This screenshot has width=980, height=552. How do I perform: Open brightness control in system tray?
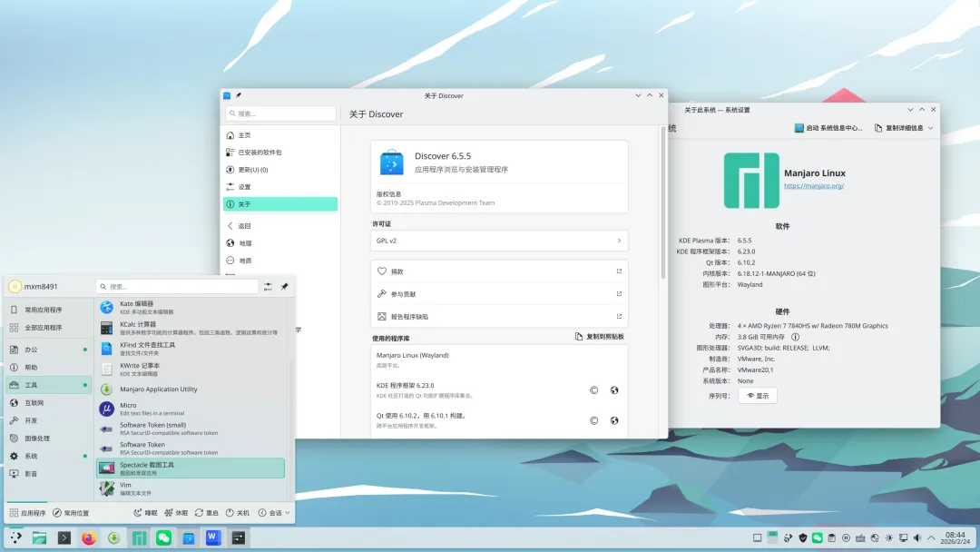888,537
